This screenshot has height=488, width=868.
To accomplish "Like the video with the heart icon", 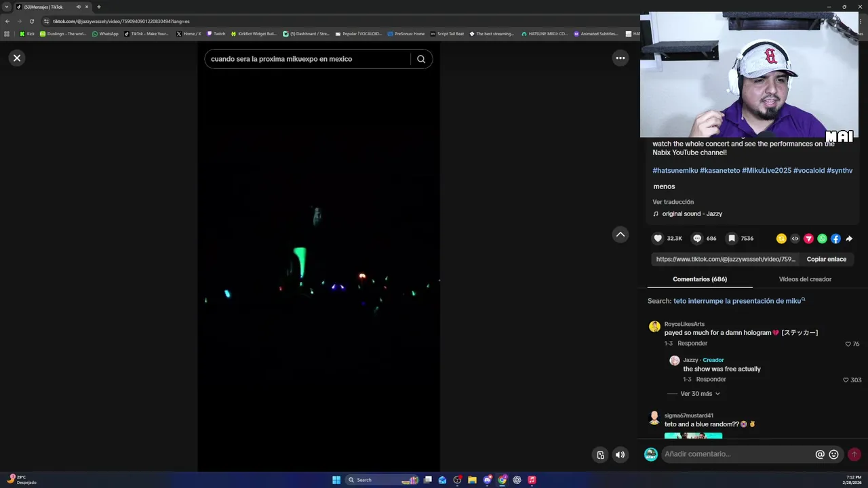I will click(x=658, y=239).
